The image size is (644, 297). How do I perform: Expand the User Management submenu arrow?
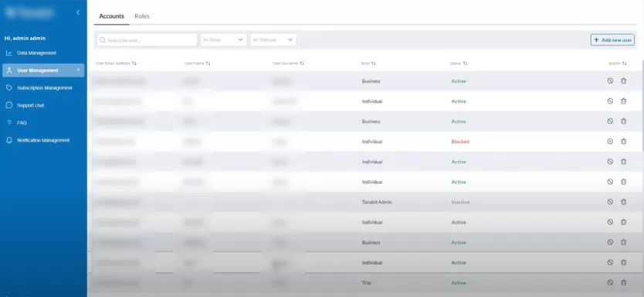click(79, 70)
